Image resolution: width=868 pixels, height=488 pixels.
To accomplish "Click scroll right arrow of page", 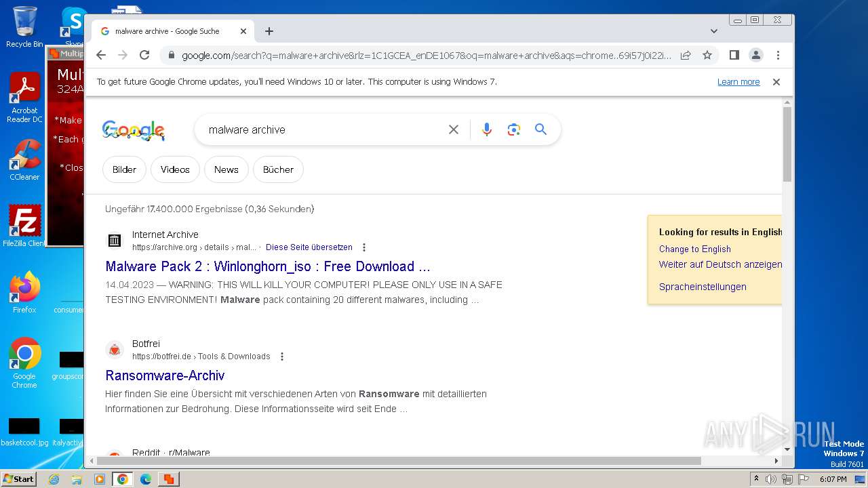I will [776, 461].
